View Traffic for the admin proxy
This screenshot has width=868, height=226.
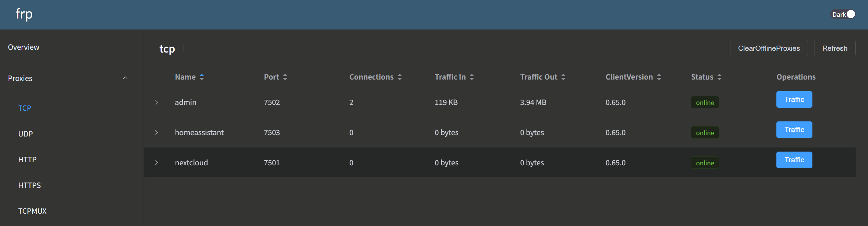794,99
